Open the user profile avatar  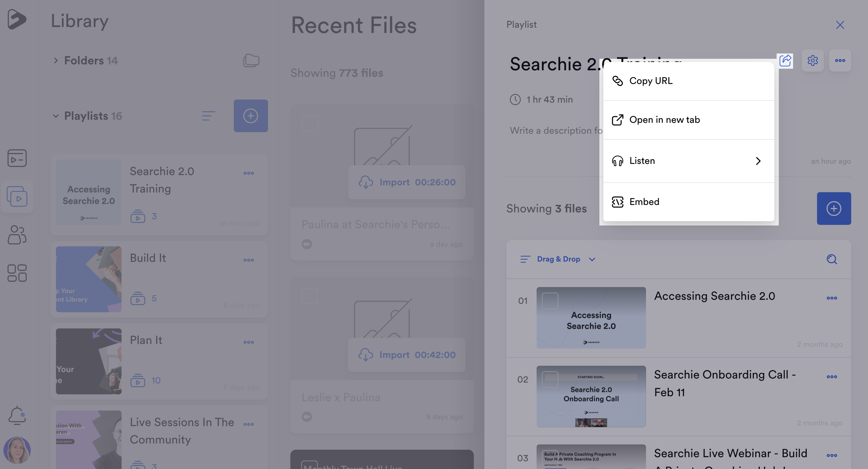[x=17, y=450]
